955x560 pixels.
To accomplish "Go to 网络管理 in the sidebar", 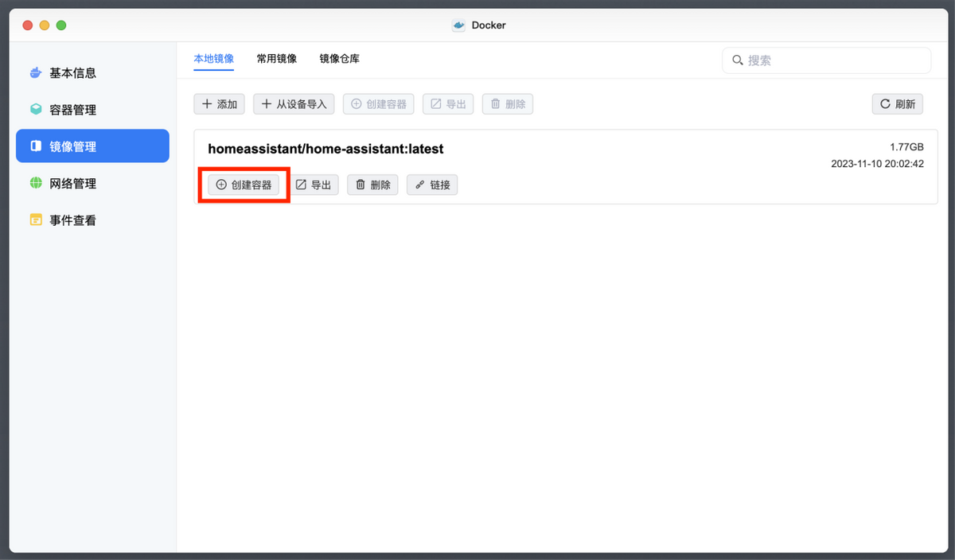I will coord(92,183).
